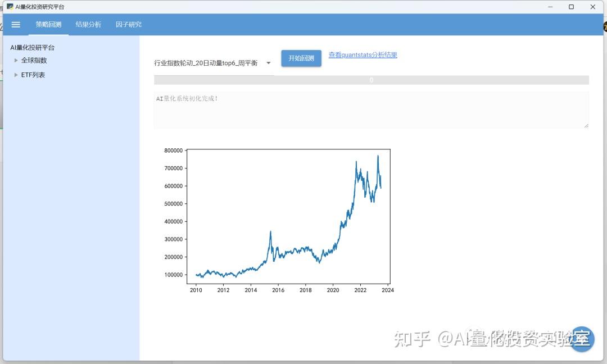This screenshot has height=364, width=607.
Task: Switch to the 结果分析 tab
Action: tap(88, 24)
